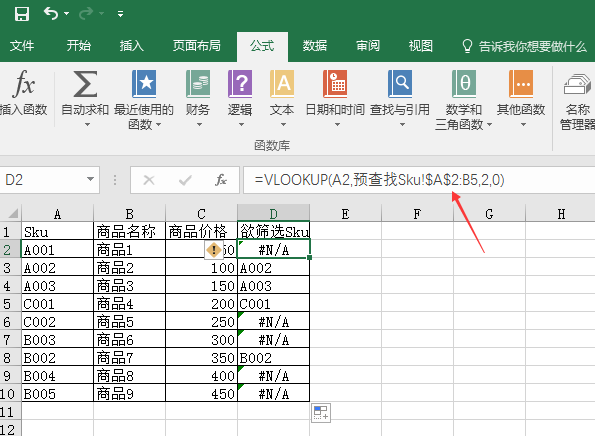The width and height of the screenshot is (595, 436).
Task: Click the 告诉我你想要做什么 search box
Action: [524, 46]
